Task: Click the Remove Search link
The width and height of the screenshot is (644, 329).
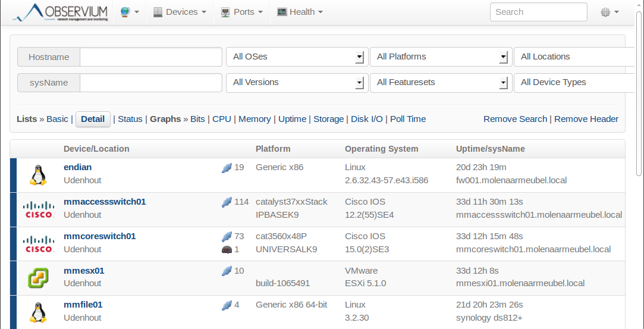Action: 515,119
